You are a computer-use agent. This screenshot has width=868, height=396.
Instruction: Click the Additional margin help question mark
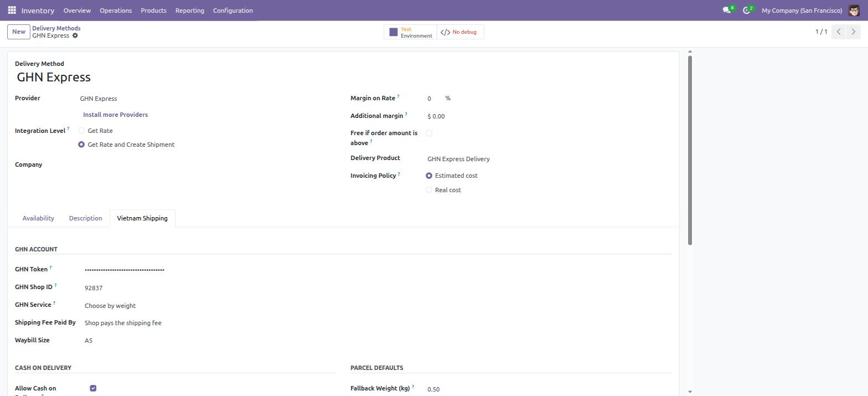pyautogui.click(x=406, y=114)
